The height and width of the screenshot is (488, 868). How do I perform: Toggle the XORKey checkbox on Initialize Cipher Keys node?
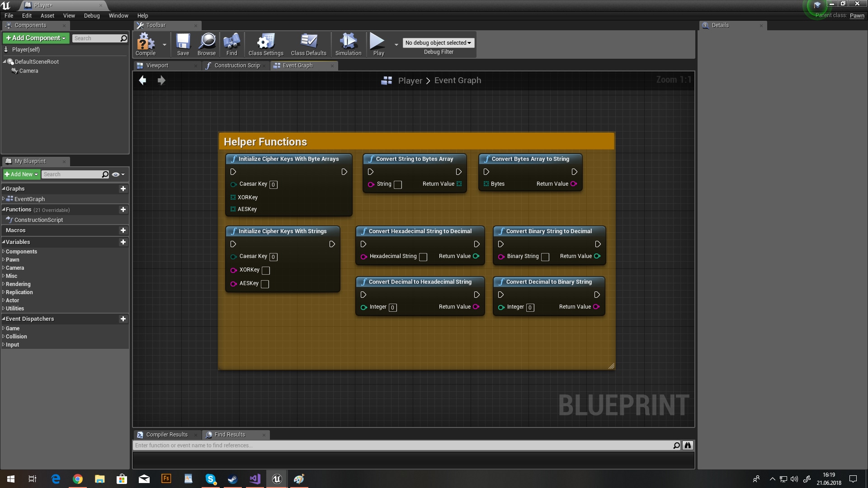265,271
